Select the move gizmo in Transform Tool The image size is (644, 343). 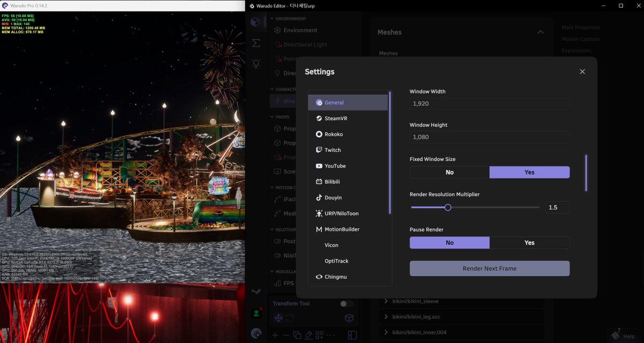[279, 318]
